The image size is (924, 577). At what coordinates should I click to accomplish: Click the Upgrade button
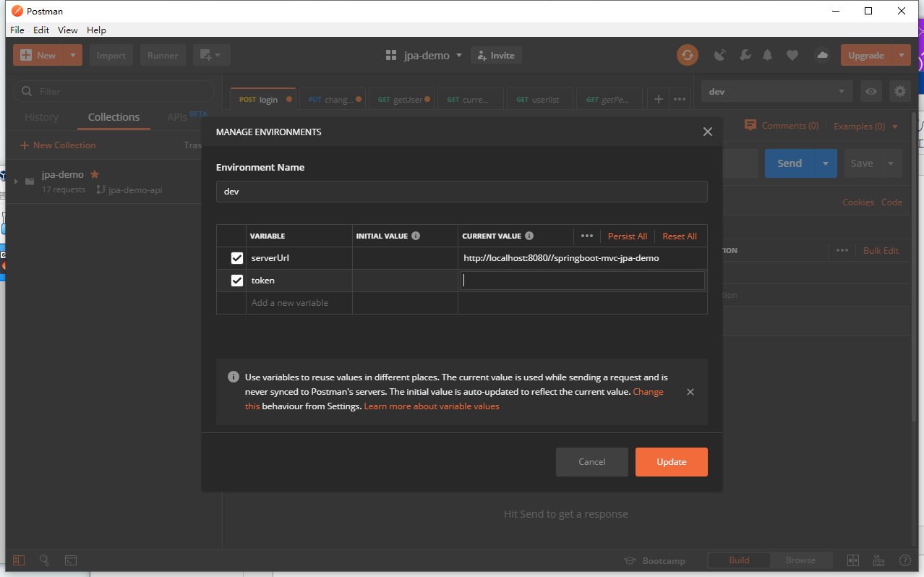[866, 55]
